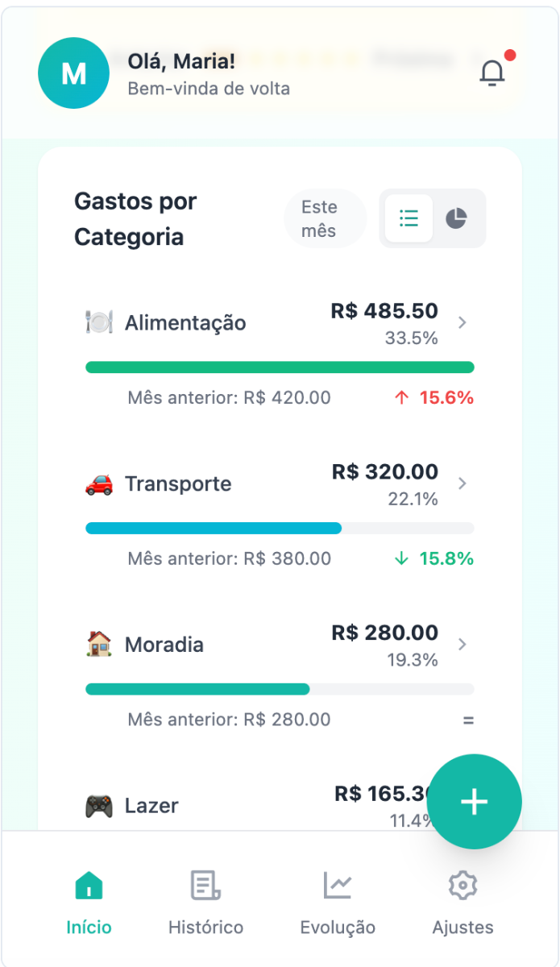Image resolution: width=560 pixels, height=967 pixels.
Task: Expand the Transporte row chevron
Action: [x=462, y=483]
